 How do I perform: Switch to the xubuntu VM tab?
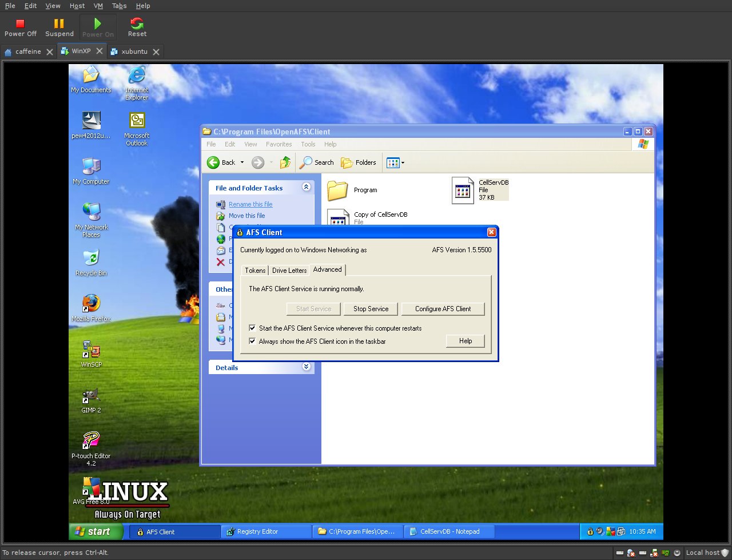tap(134, 51)
